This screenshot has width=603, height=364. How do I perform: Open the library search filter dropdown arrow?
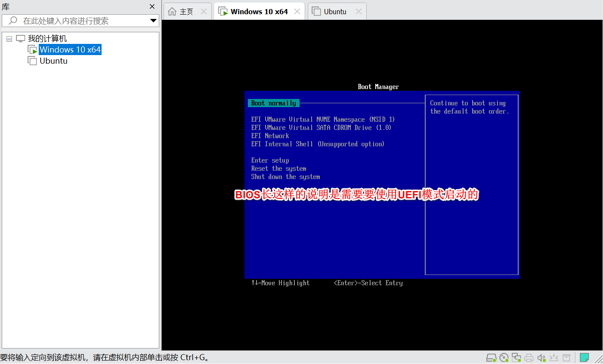tap(153, 20)
